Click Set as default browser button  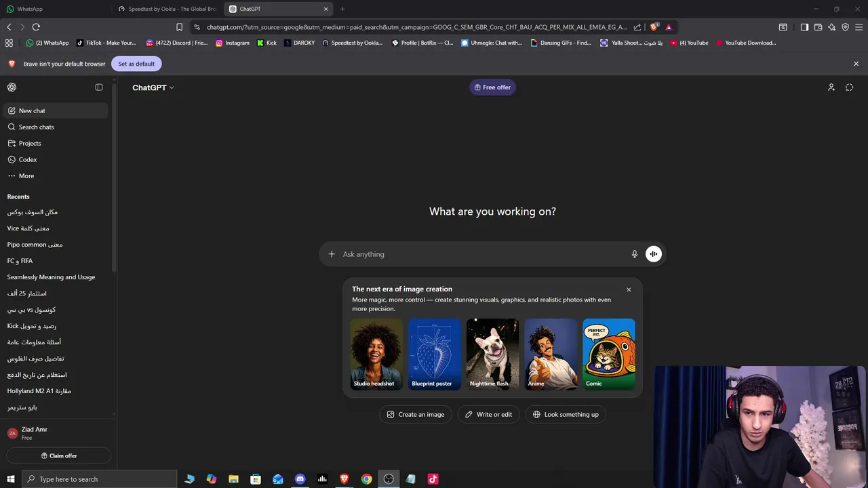click(136, 64)
